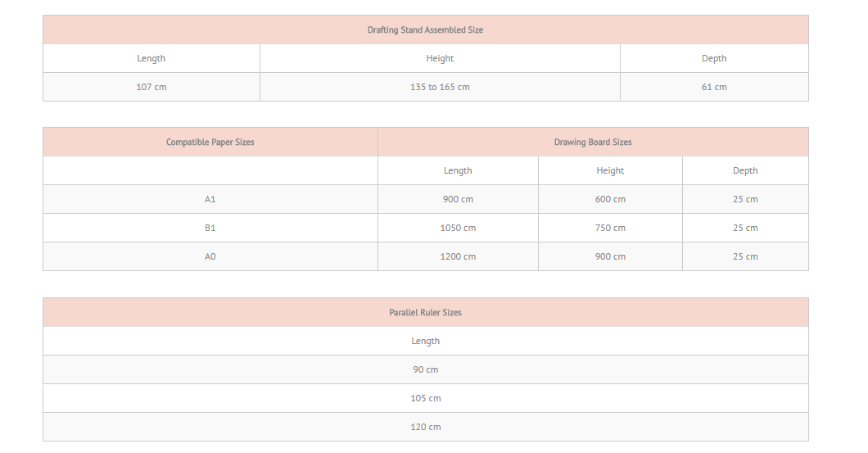868x453 pixels.
Task: Click the 1200 cm length value
Action: click(458, 256)
